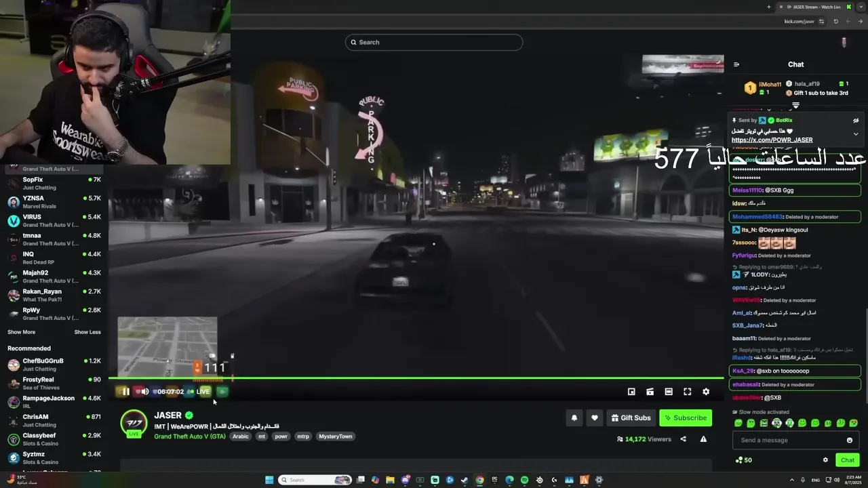The height and width of the screenshot is (488, 868).
Task: Select the powr tag
Action: point(281,436)
